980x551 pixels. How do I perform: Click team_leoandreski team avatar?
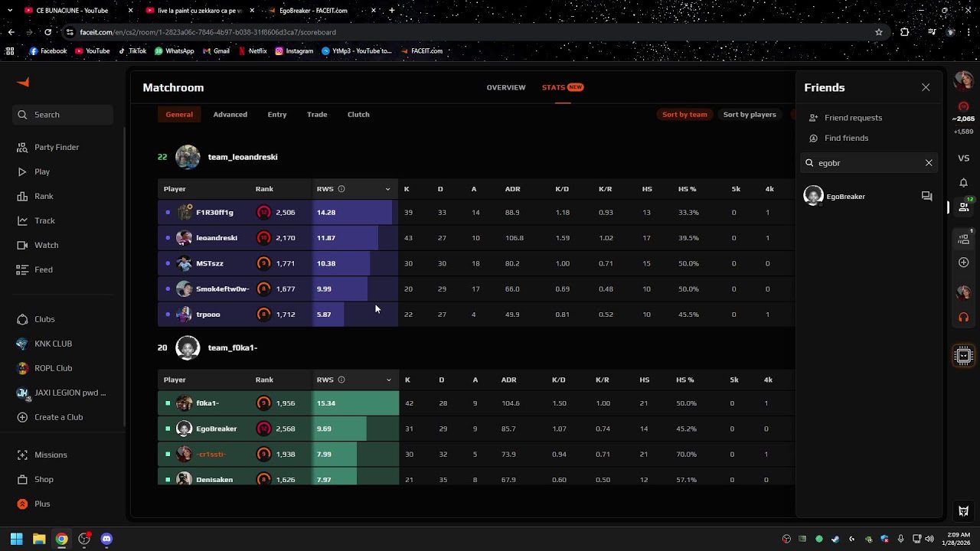click(188, 157)
